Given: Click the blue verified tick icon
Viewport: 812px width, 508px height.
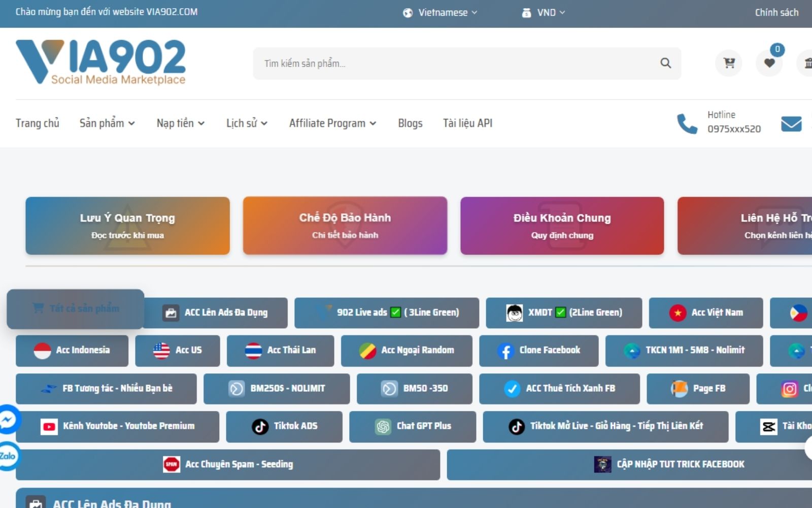Looking at the screenshot, I should pyautogui.click(x=512, y=389).
